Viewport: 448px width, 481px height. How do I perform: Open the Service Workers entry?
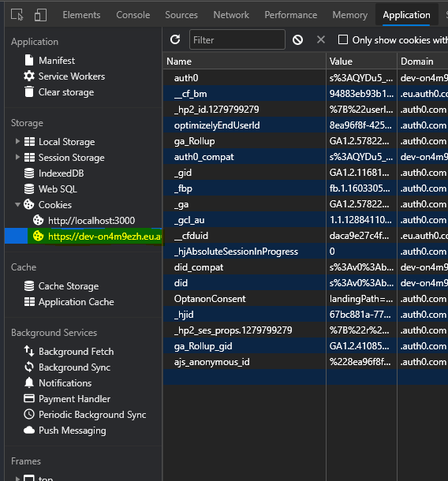pos(72,76)
